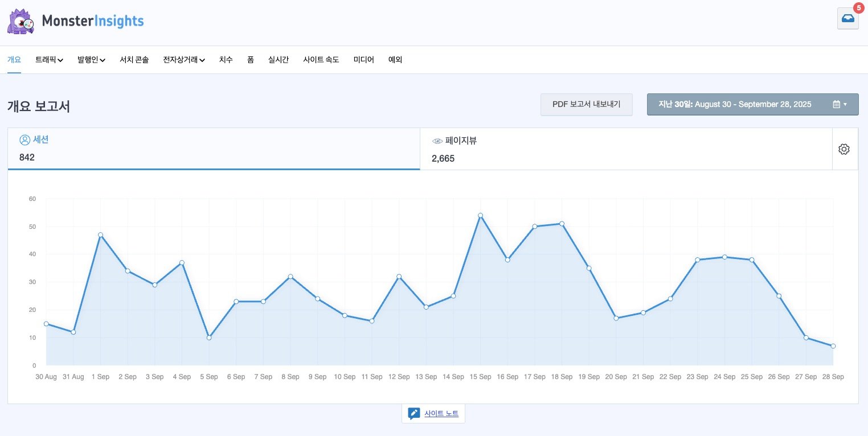Click the PDF 보고서 내보내기 button

[586, 104]
